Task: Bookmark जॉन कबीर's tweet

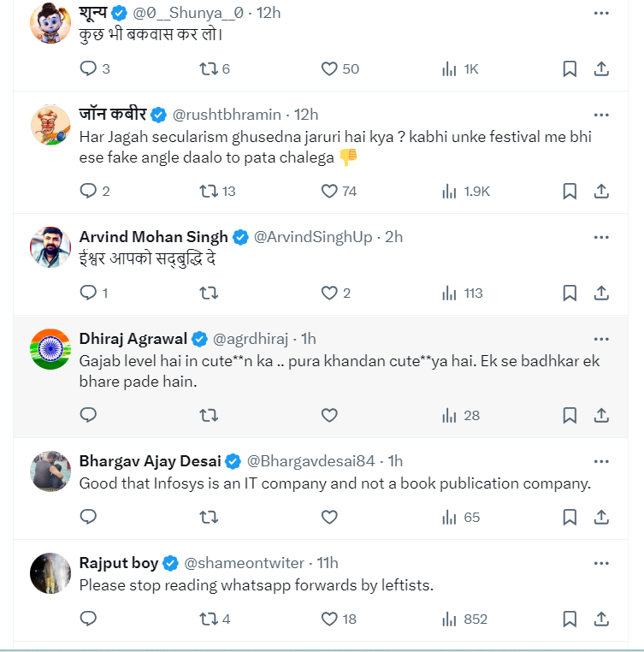Action: [x=570, y=191]
